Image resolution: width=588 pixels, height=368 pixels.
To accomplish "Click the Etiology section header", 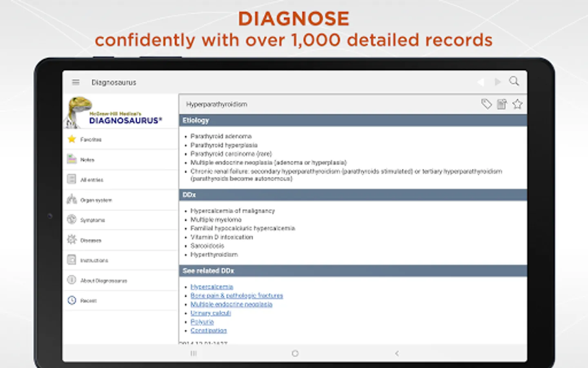I will tap(353, 120).
